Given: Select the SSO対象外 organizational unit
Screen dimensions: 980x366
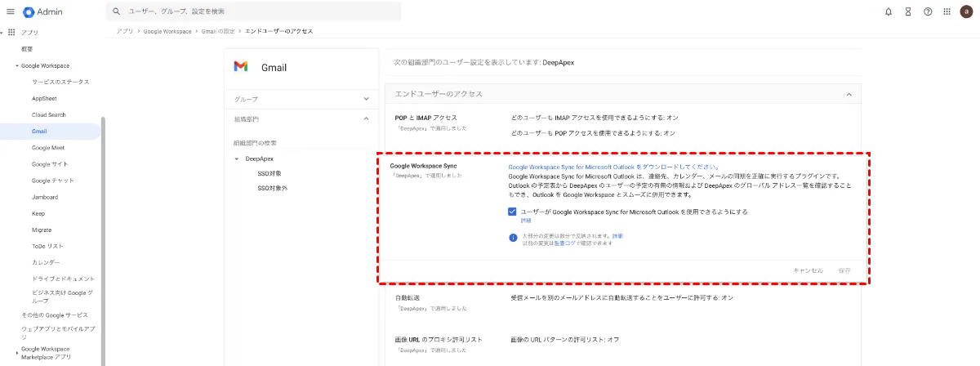Looking at the screenshot, I should pyautogui.click(x=273, y=188).
